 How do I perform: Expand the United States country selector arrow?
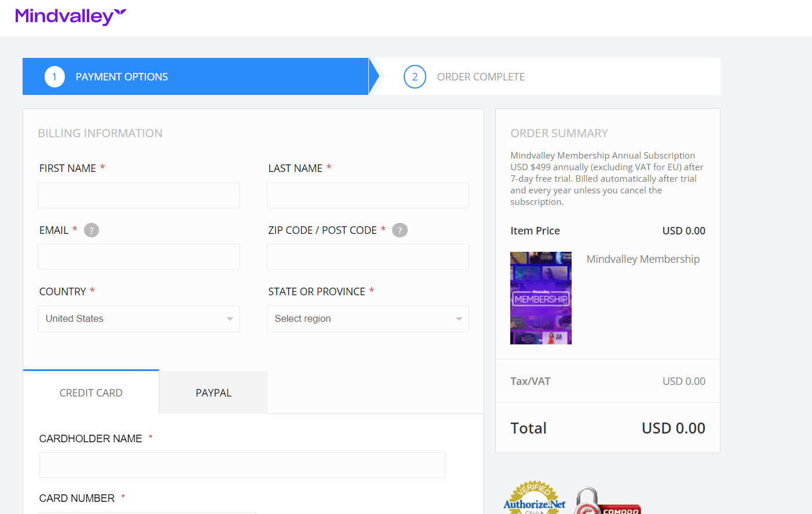point(228,319)
